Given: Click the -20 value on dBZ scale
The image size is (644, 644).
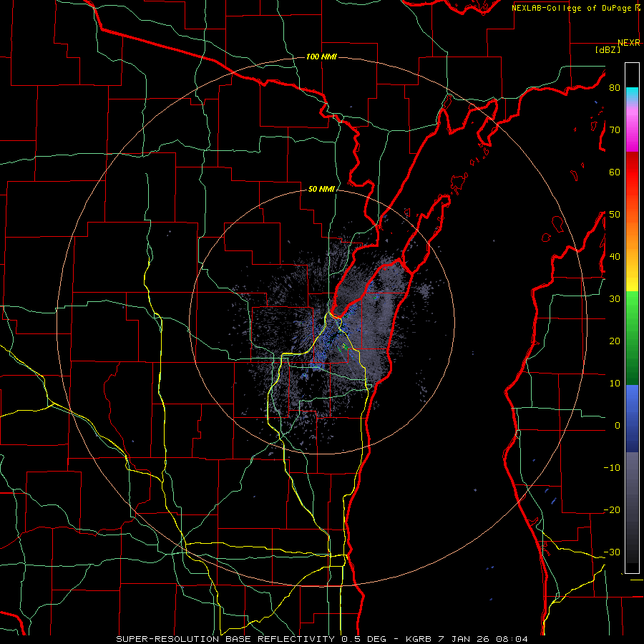Looking at the screenshot, I should pyautogui.click(x=612, y=510).
